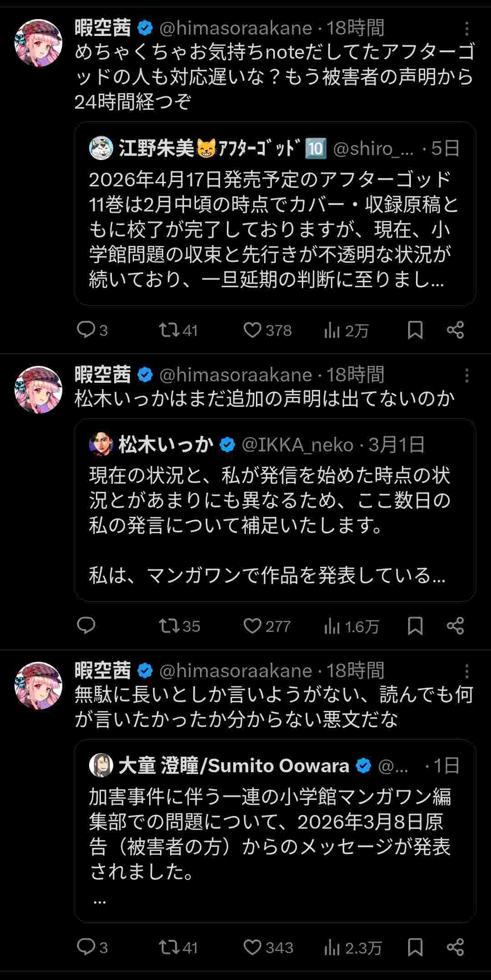The width and height of the screenshot is (491, 980).
Task: Repost the tweet with 35 reposts
Action: pyautogui.click(x=169, y=625)
